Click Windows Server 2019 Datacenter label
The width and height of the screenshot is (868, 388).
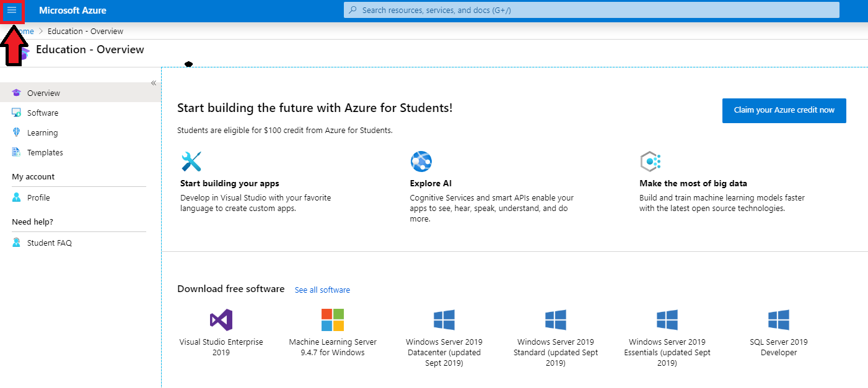pos(444,352)
